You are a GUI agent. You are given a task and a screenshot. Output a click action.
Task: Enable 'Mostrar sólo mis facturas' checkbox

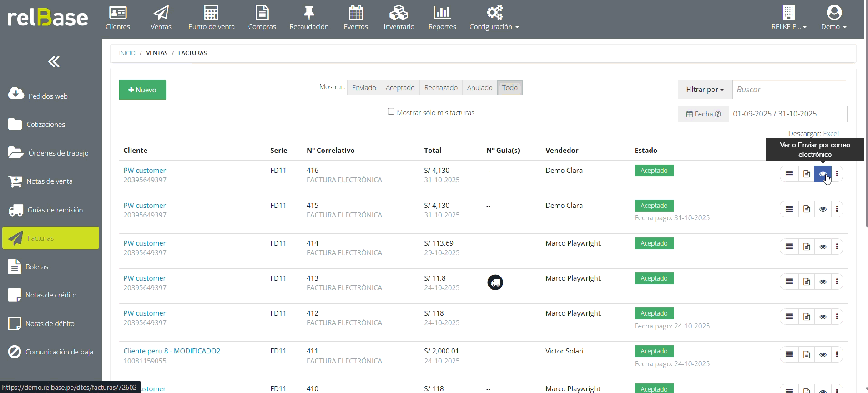[391, 111]
